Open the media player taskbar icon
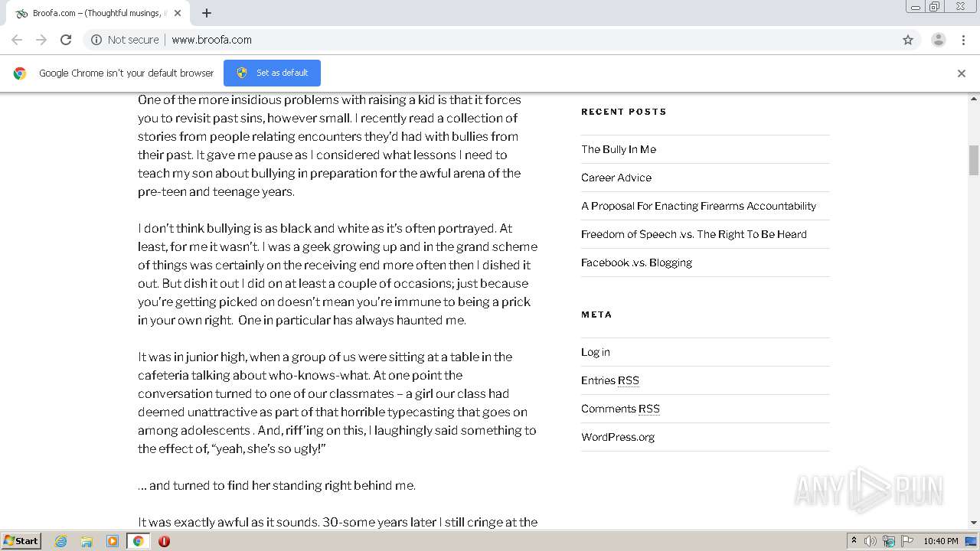The height and width of the screenshot is (551, 980). click(x=113, y=541)
